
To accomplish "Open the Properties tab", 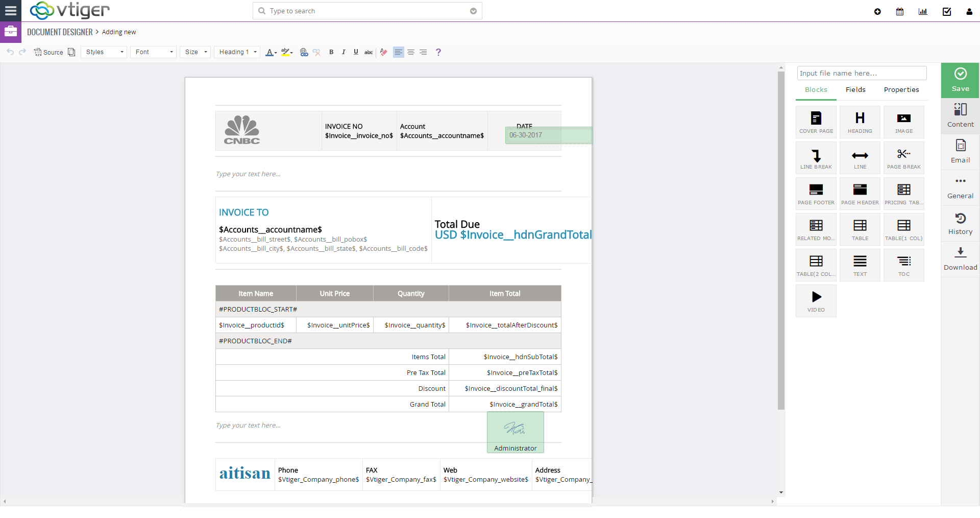I will click(x=901, y=90).
